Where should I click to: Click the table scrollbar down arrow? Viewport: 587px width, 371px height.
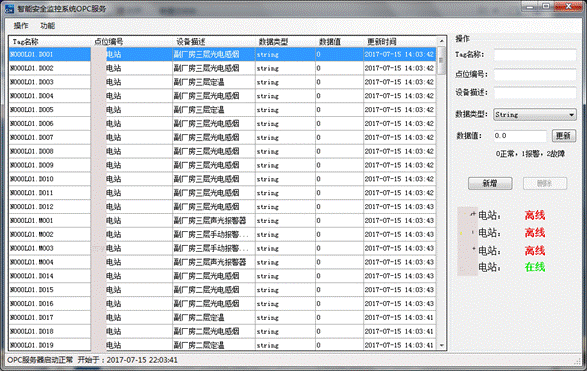[441, 345]
